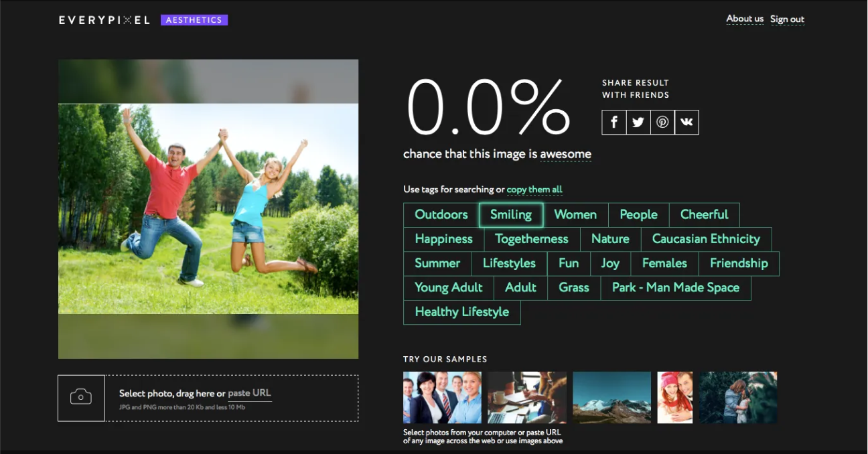The width and height of the screenshot is (868, 454).
Task: Select the Nature tag
Action: click(610, 239)
